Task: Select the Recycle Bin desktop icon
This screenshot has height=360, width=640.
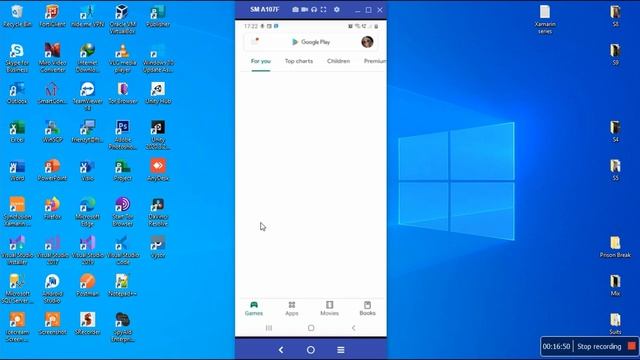Action: coord(17,16)
